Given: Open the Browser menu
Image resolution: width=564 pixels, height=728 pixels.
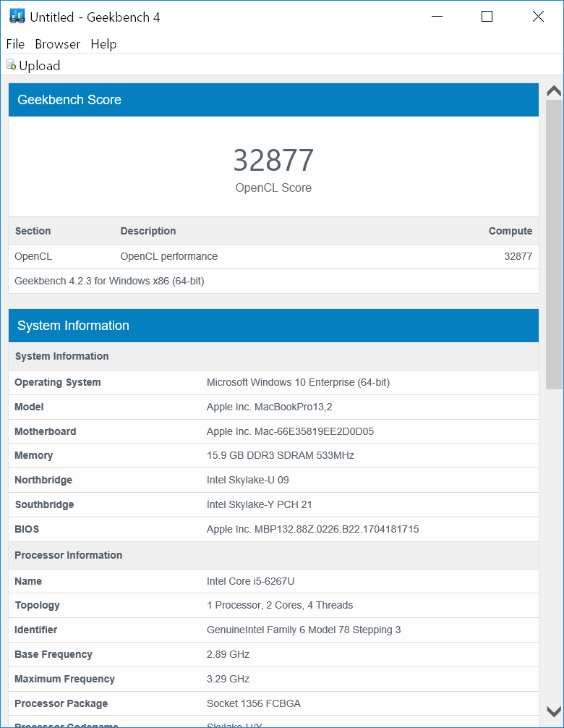Looking at the screenshot, I should 58,44.
